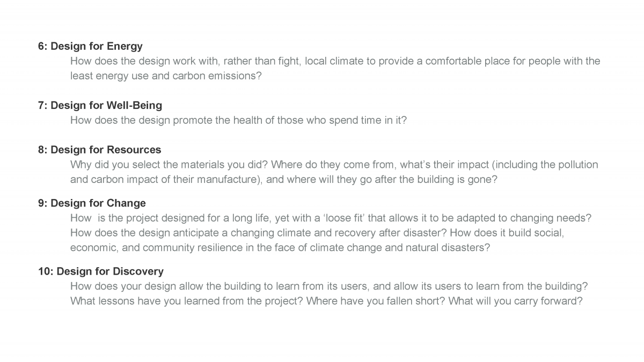Click the sentence about promoting health

tap(239, 120)
